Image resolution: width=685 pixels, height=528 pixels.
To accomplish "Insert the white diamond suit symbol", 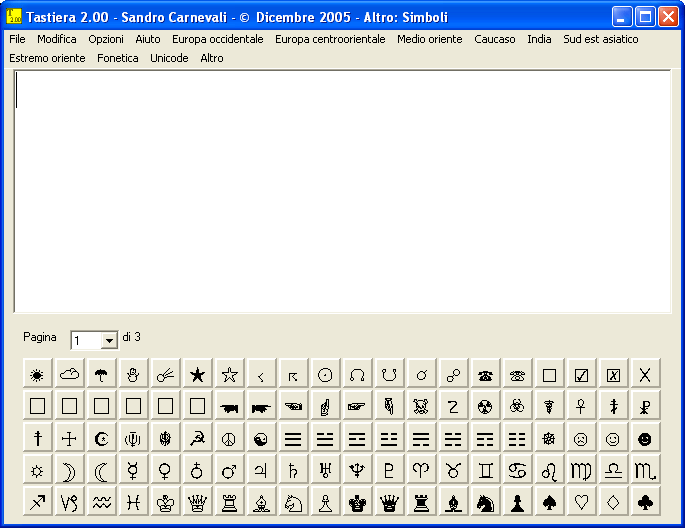I will coord(613,501).
